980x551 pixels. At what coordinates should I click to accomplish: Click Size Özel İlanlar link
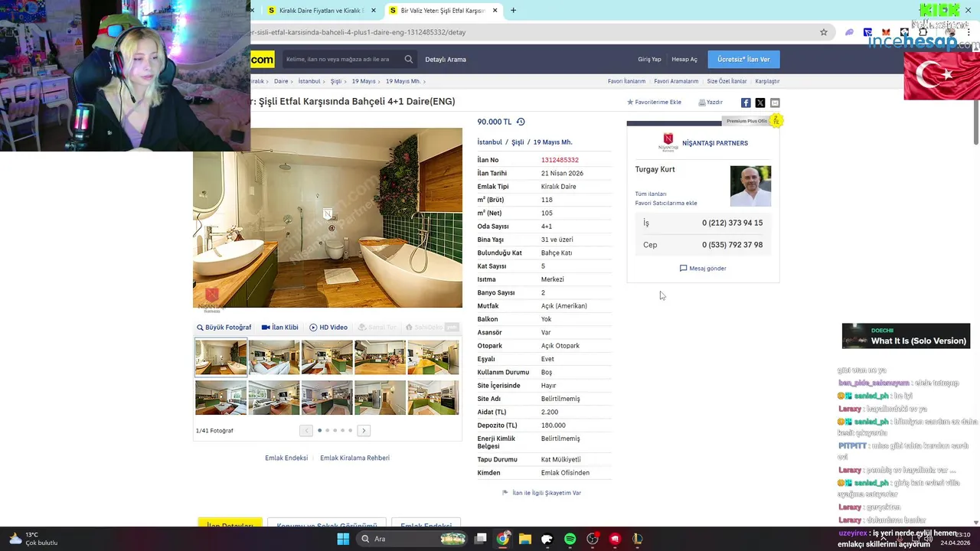click(x=727, y=81)
